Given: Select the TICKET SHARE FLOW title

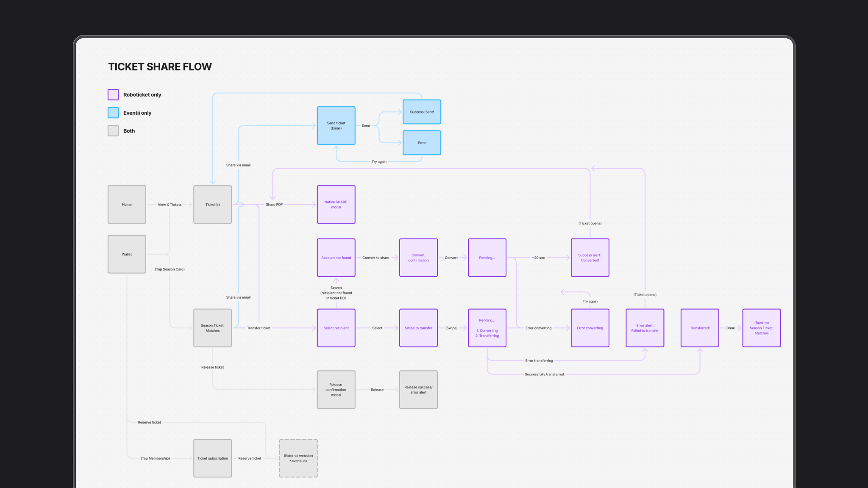Looking at the screenshot, I should pyautogui.click(x=160, y=67).
